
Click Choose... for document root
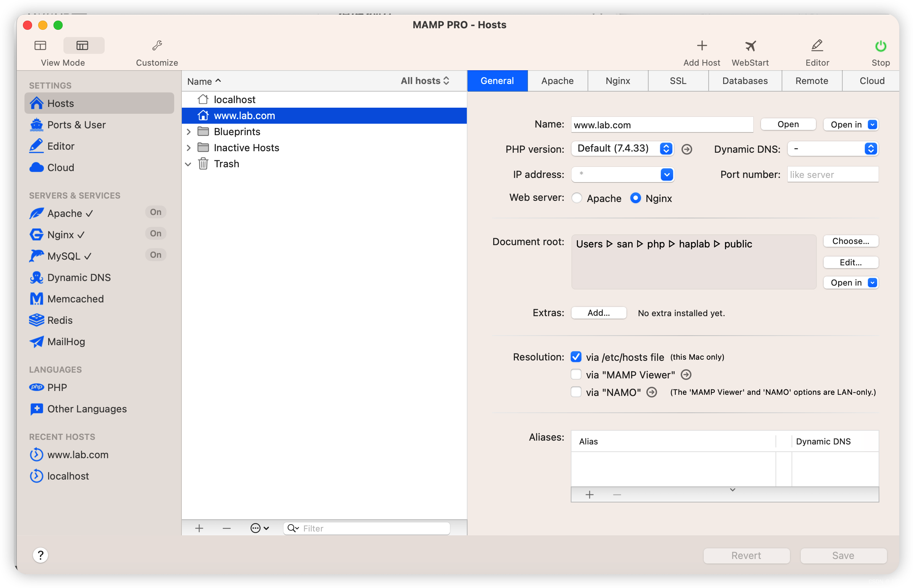(851, 241)
